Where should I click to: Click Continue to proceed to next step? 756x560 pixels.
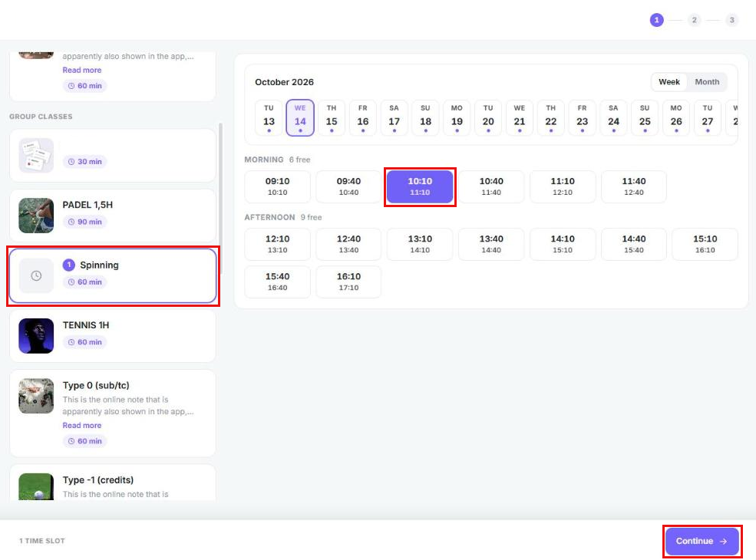tap(702, 541)
